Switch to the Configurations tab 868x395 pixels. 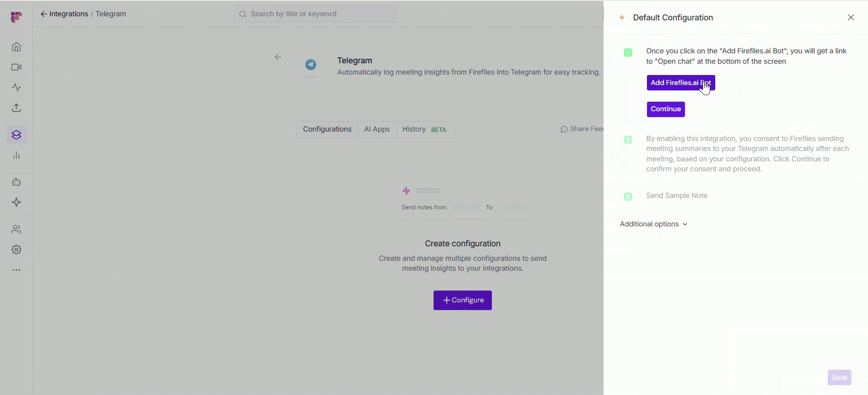click(327, 129)
